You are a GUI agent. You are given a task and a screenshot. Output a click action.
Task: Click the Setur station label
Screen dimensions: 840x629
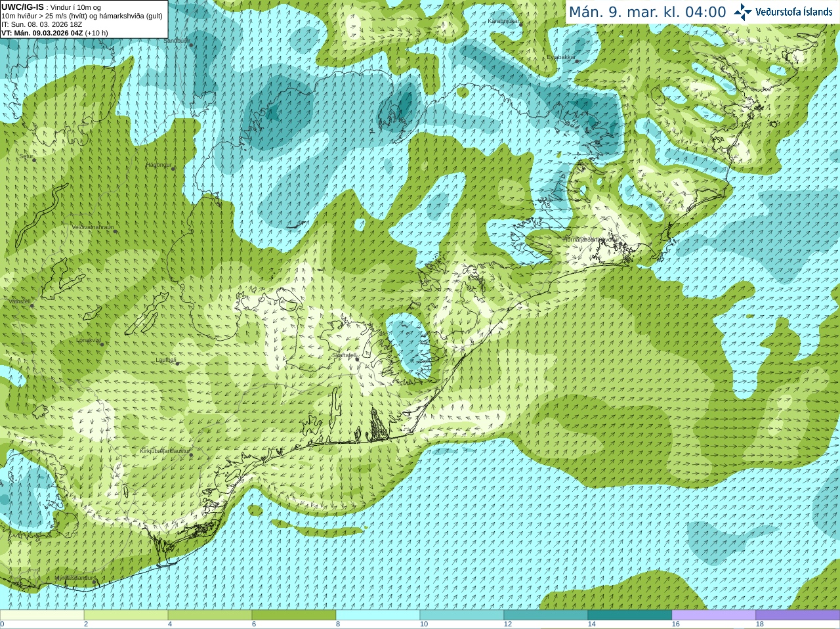(x=26, y=156)
